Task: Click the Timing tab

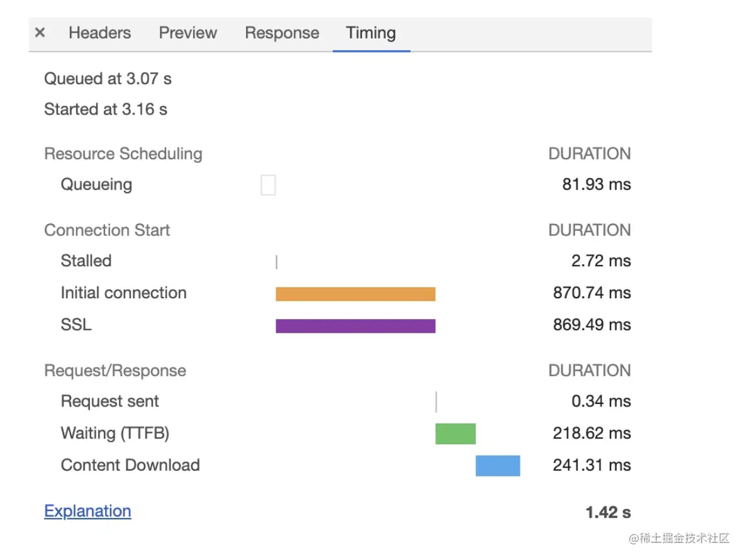Action: [x=371, y=33]
